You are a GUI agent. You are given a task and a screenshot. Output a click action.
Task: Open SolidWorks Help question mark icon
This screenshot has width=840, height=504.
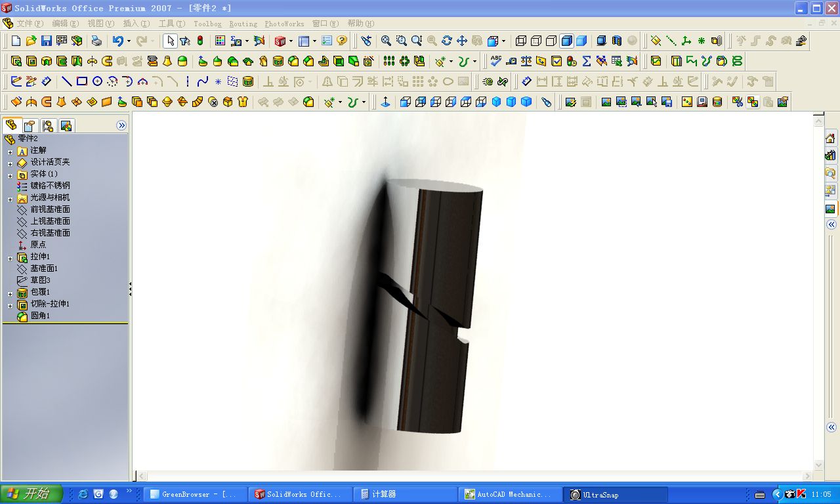point(342,41)
